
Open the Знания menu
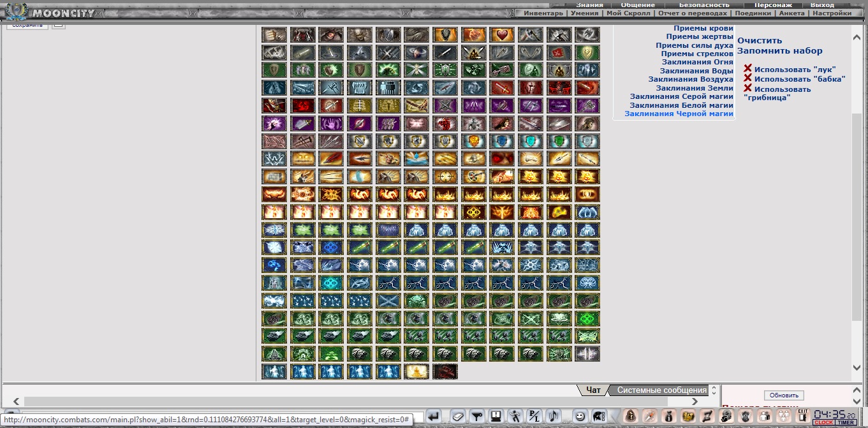pos(589,5)
